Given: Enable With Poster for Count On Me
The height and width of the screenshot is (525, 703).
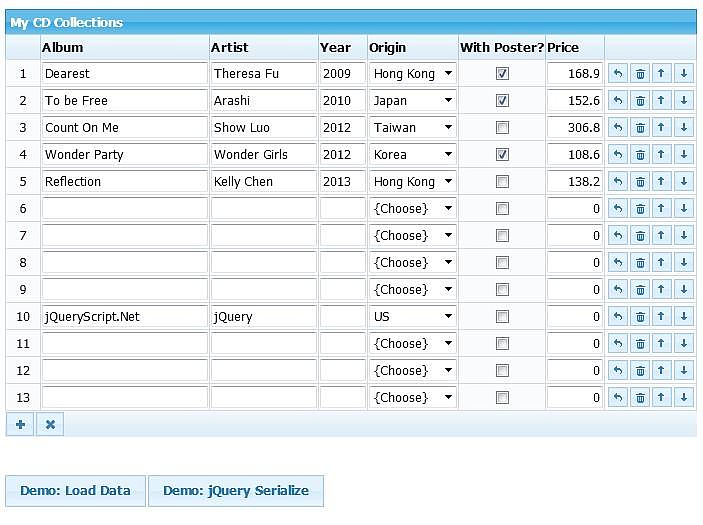Looking at the screenshot, I should [x=502, y=127].
